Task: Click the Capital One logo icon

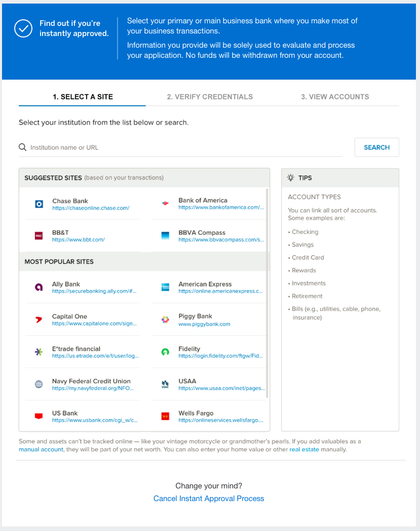Action: click(39, 320)
